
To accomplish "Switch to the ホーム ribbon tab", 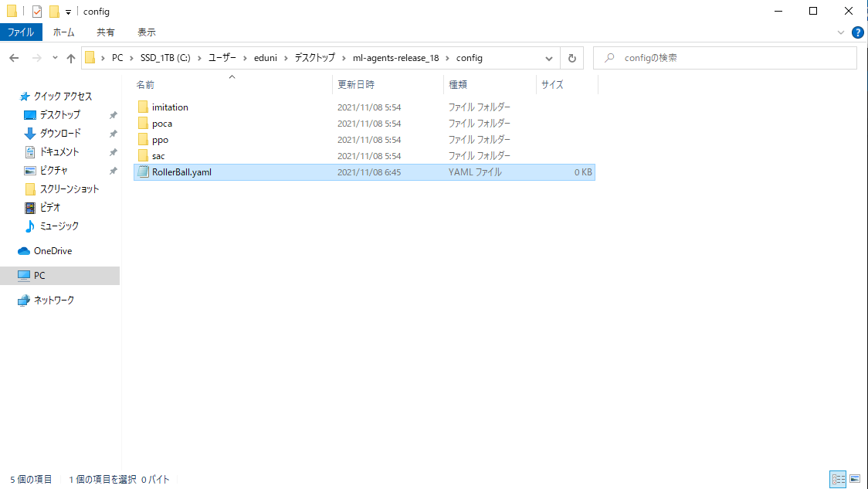I will (63, 32).
